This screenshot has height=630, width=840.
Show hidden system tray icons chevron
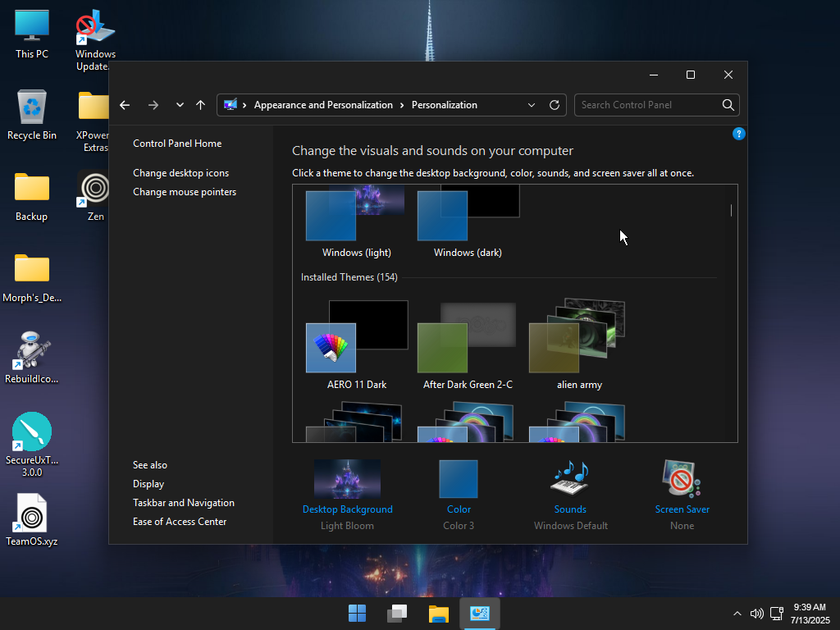pos(737,614)
